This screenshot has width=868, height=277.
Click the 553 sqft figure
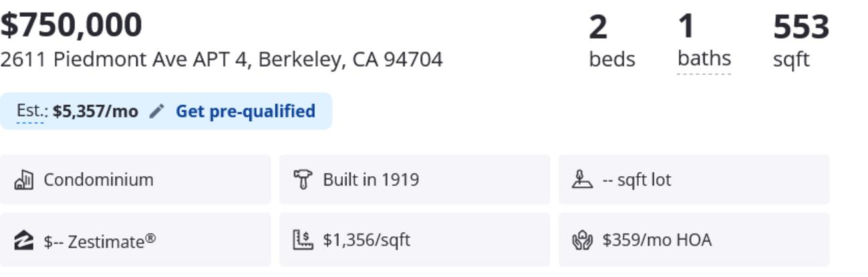point(801,28)
